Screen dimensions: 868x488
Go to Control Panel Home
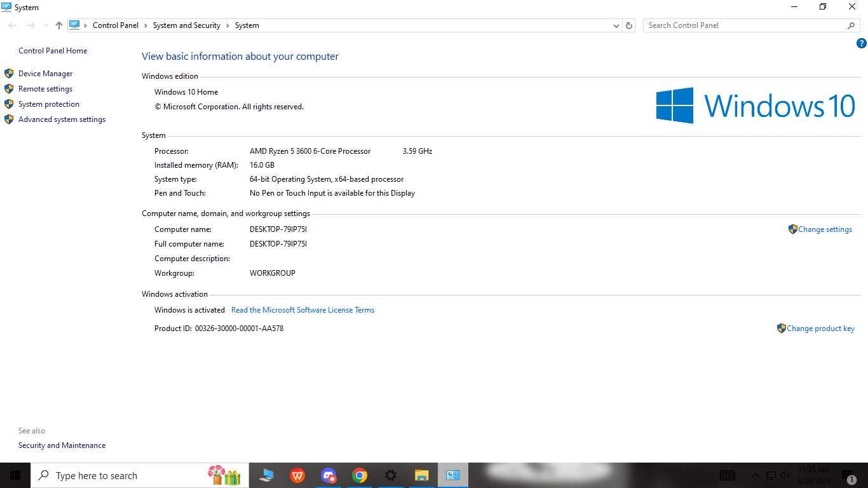(x=53, y=51)
